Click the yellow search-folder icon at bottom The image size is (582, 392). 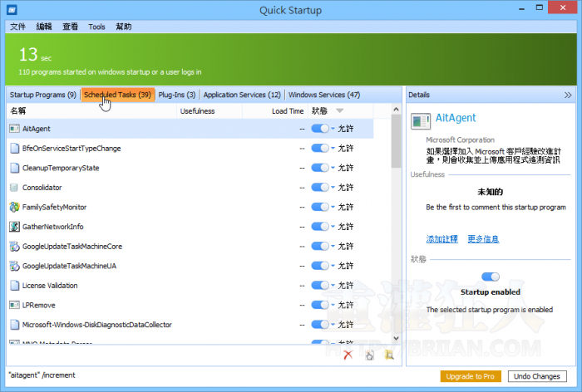pyautogui.click(x=388, y=355)
